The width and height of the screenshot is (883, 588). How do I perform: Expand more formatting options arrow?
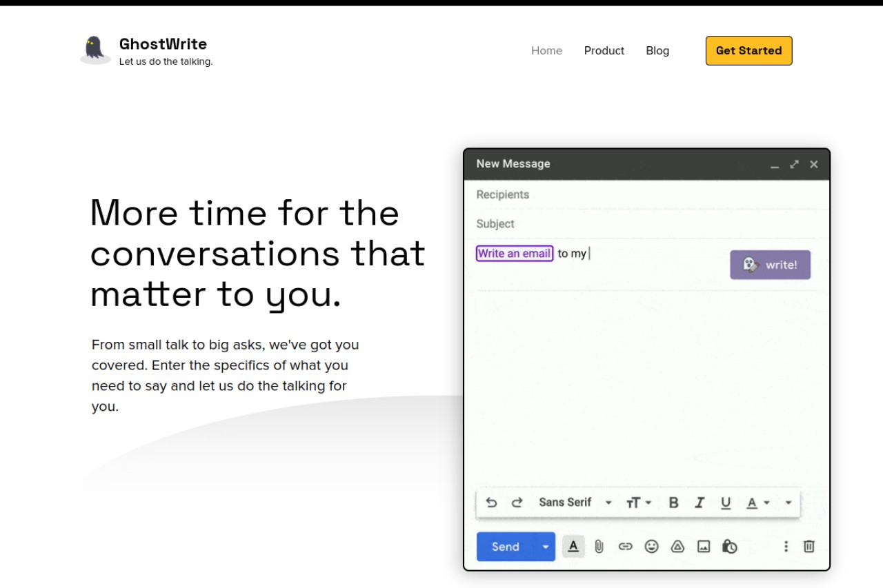(x=788, y=503)
